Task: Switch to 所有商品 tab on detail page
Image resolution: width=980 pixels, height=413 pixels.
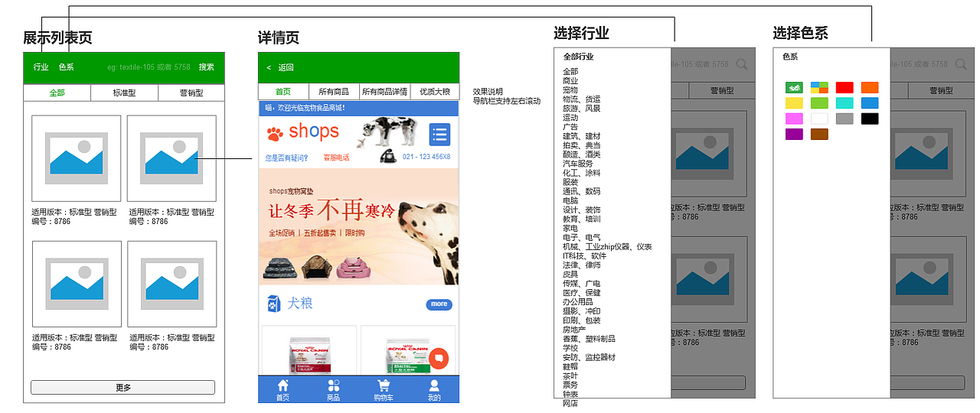Action: (334, 92)
